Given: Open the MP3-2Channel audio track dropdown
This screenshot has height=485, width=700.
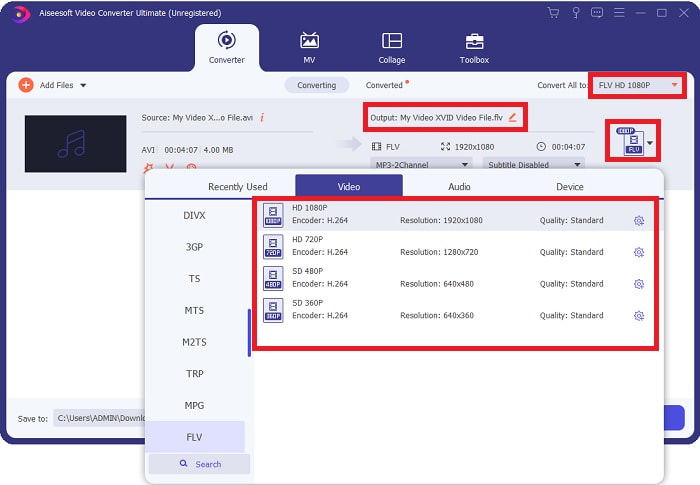Looking at the screenshot, I should pyautogui.click(x=421, y=164).
